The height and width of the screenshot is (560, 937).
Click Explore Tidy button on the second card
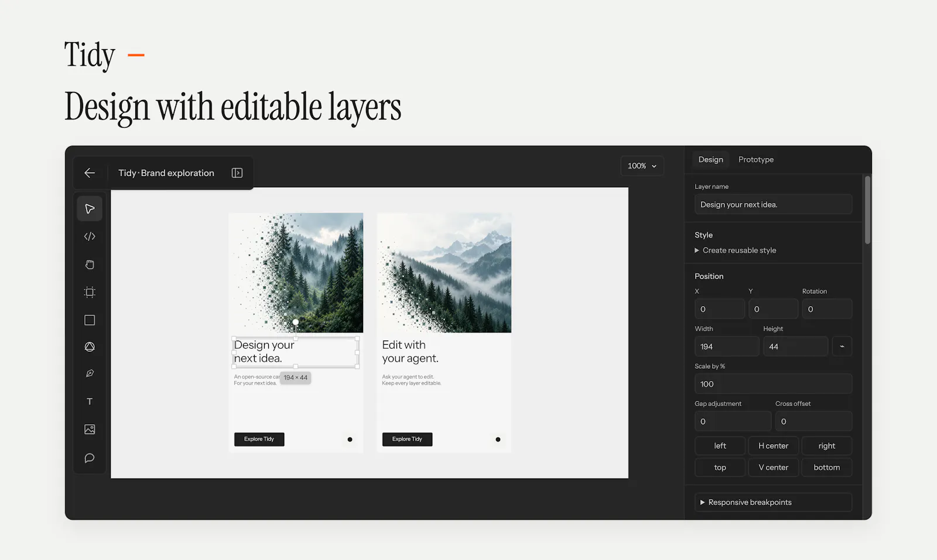tap(408, 439)
